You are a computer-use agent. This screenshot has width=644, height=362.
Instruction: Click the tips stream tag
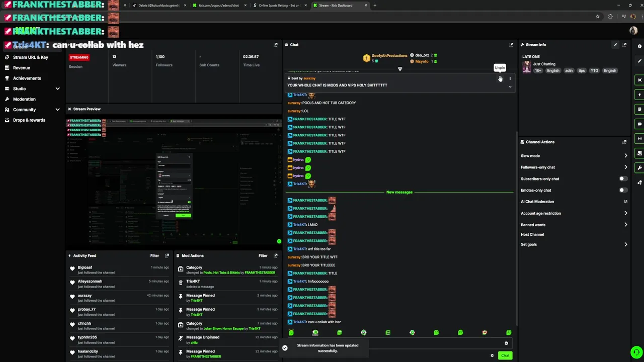pos(581,70)
